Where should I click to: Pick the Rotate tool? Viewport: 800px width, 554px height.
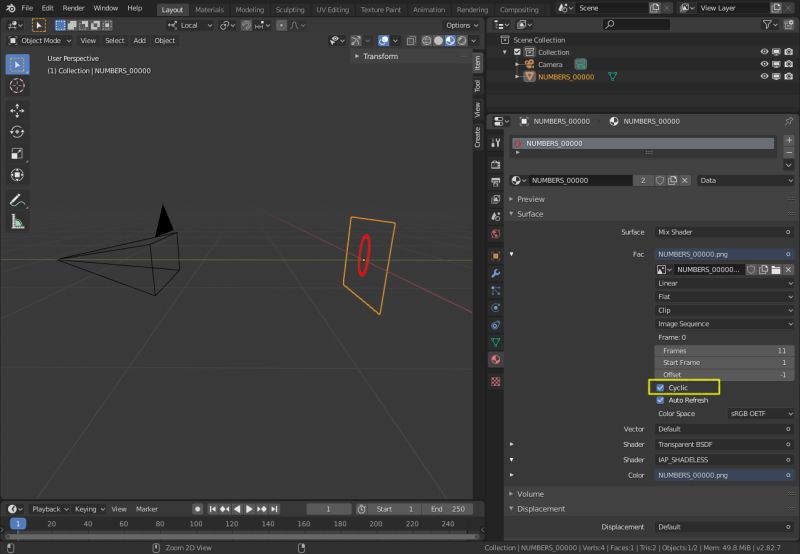17,132
